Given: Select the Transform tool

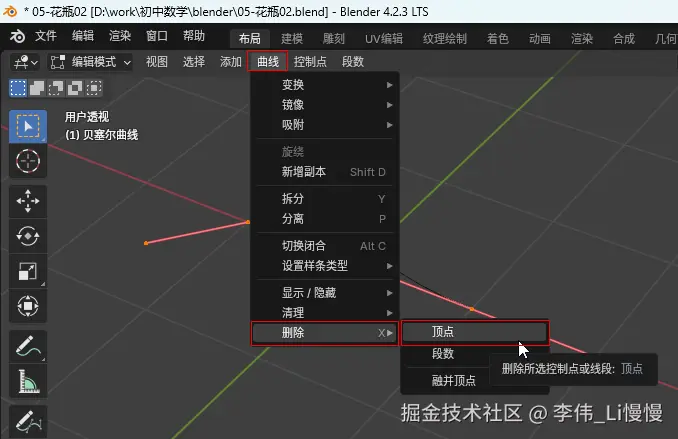Looking at the screenshot, I should [x=28, y=306].
